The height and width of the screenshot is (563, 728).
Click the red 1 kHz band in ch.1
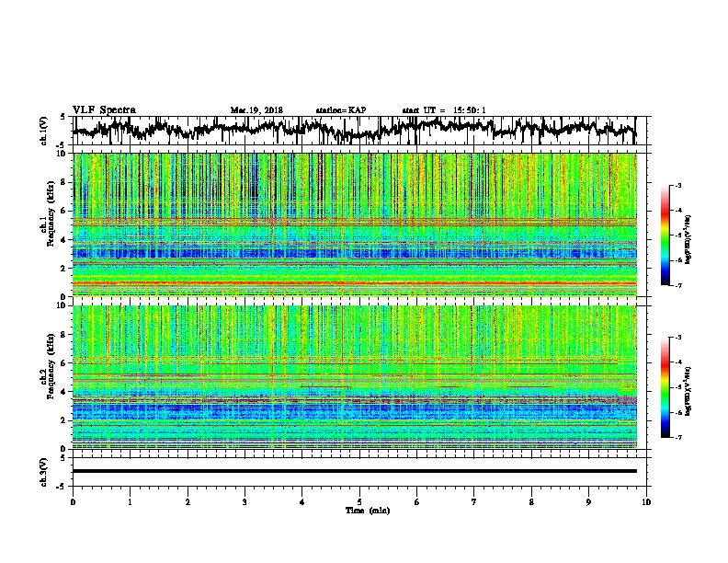click(x=355, y=283)
